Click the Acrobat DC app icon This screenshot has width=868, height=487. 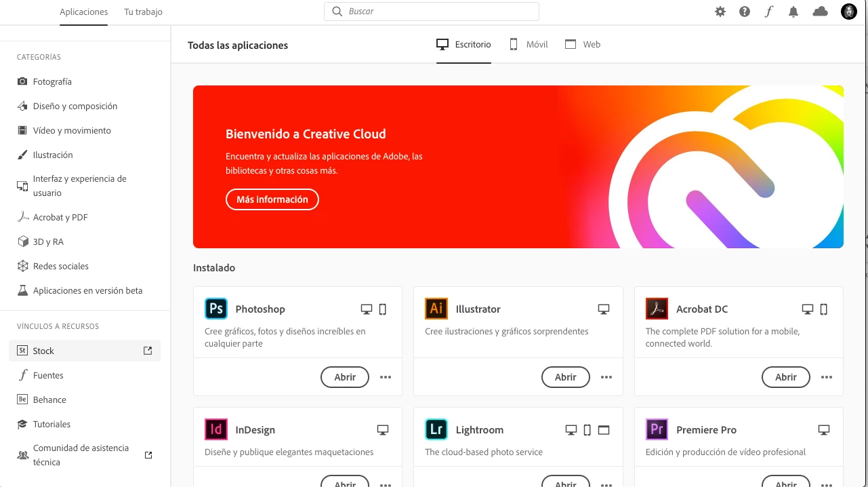(x=657, y=309)
